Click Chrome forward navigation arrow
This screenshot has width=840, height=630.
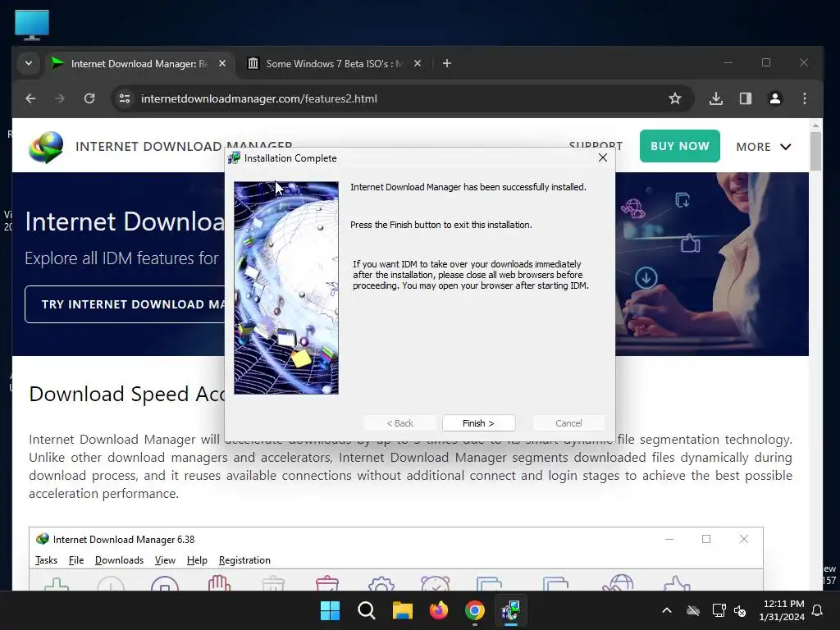[59, 98]
